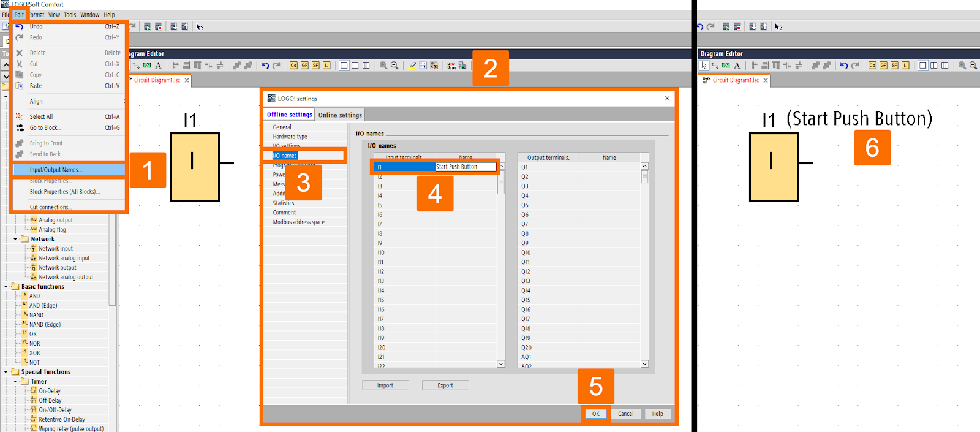Zoom out using magnifier minus, left editor
This screenshot has height=432, width=980.
coord(394,66)
